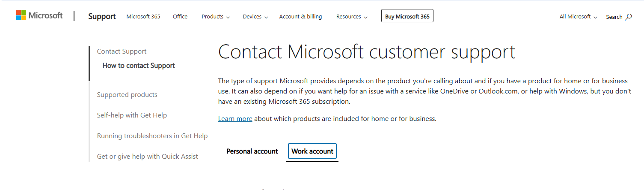Click the Devices chevron arrow
This screenshot has width=644, height=190.
(266, 17)
